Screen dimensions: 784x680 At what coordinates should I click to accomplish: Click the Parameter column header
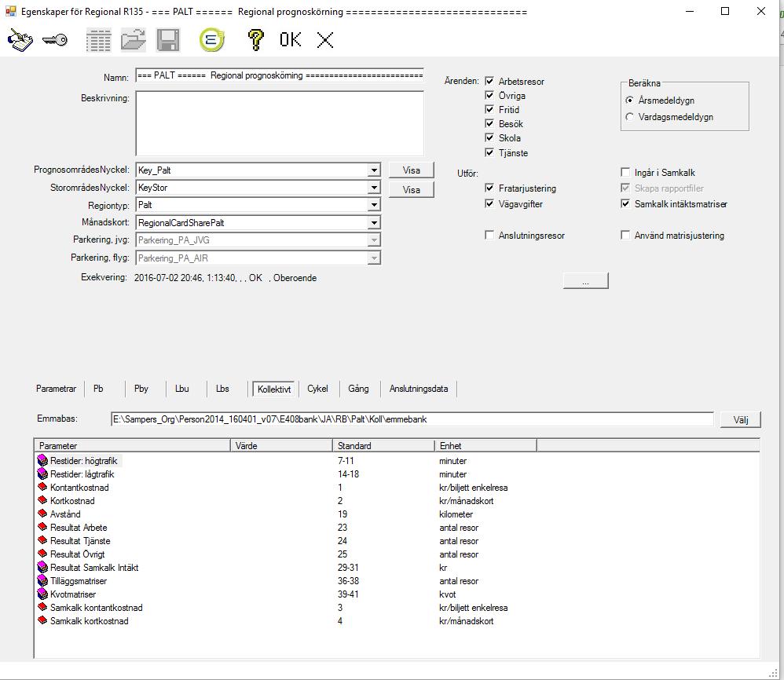coord(132,446)
